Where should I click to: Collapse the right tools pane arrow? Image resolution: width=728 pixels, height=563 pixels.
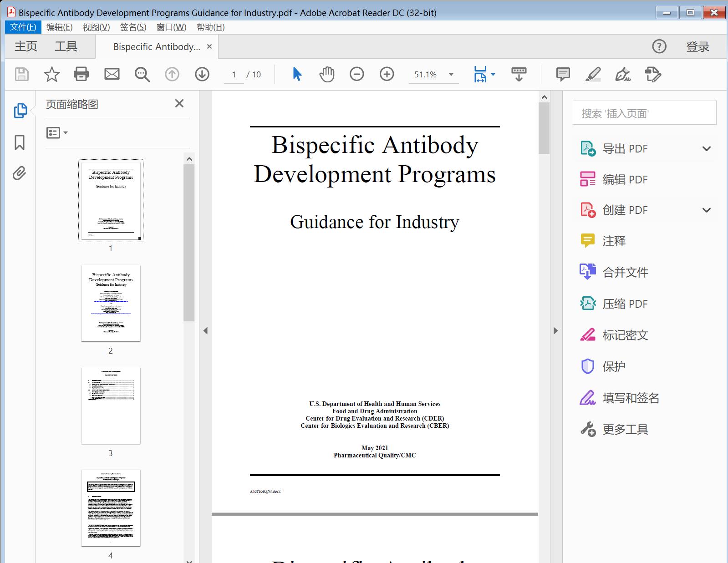coord(555,331)
